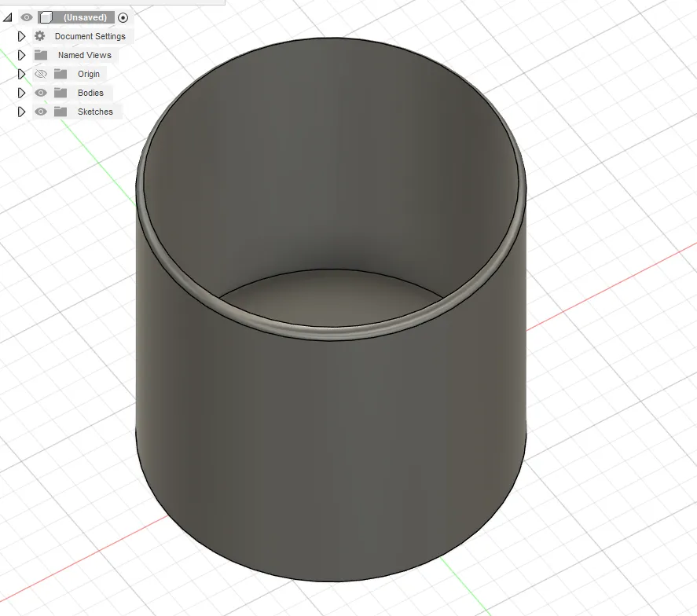Expand the Origin node arrow
Image resolution: width=697 pixels, height=616 pixels.
[x=21, y=74]
